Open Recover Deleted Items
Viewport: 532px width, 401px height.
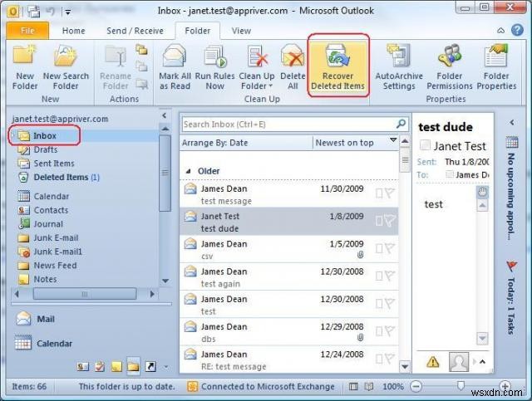click(x=338, y=67)
